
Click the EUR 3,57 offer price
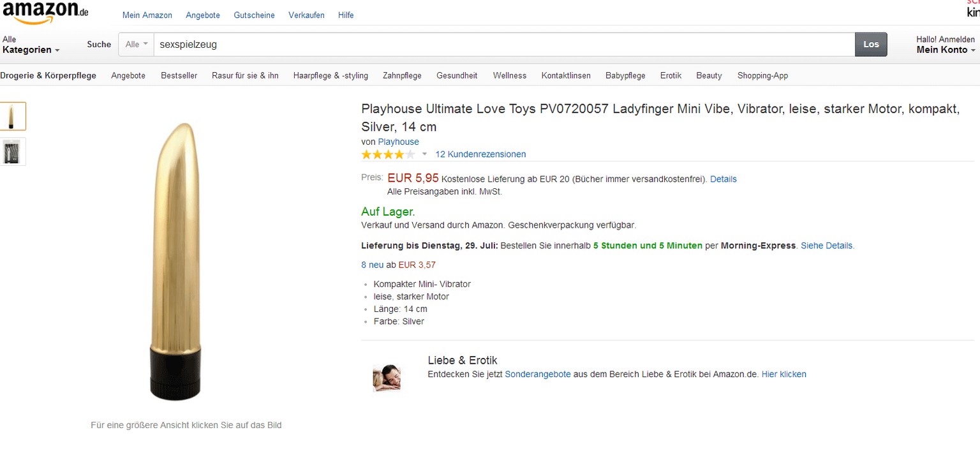click(x=417, y=265)
